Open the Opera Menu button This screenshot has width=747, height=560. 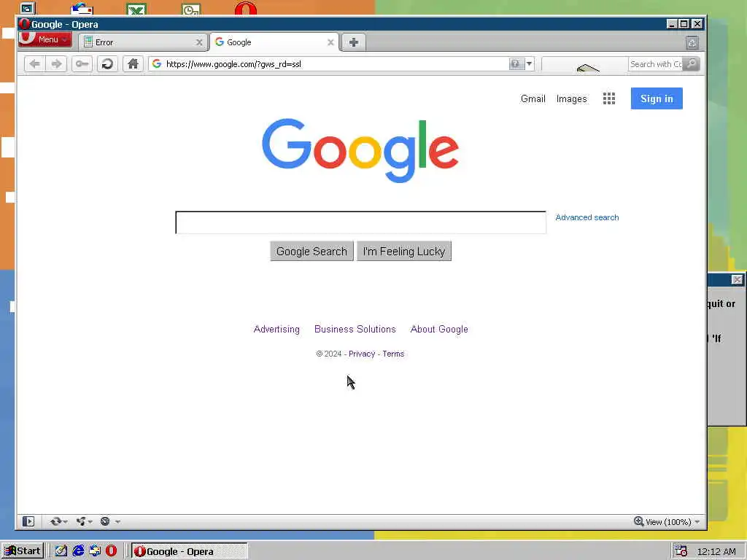tap(44, 39)
